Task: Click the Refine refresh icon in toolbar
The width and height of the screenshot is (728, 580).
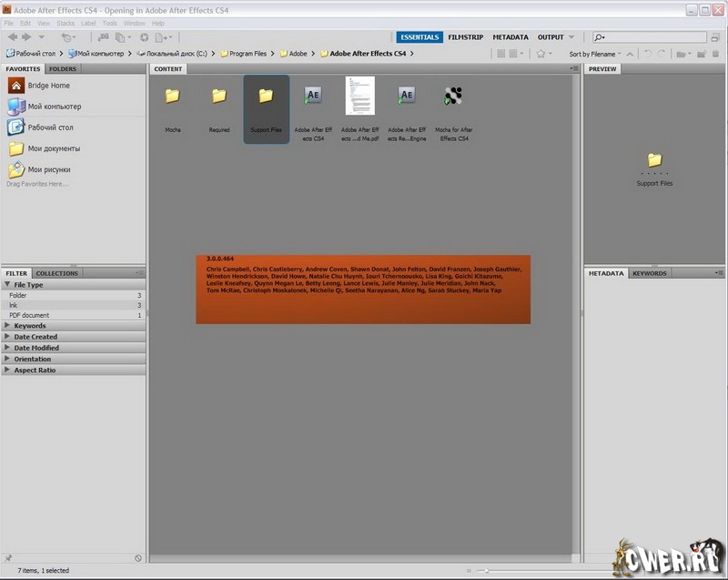Action: click(x=144, y=37)
